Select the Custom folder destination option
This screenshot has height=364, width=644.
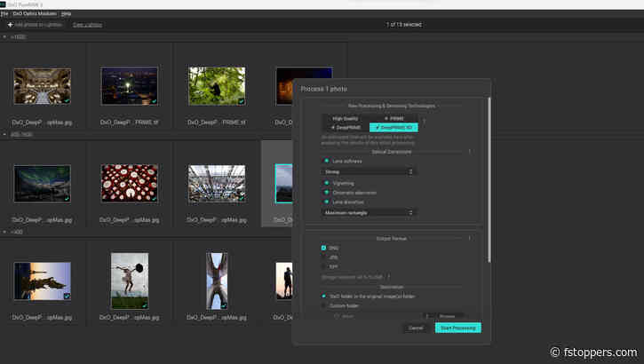pos(324,305)
